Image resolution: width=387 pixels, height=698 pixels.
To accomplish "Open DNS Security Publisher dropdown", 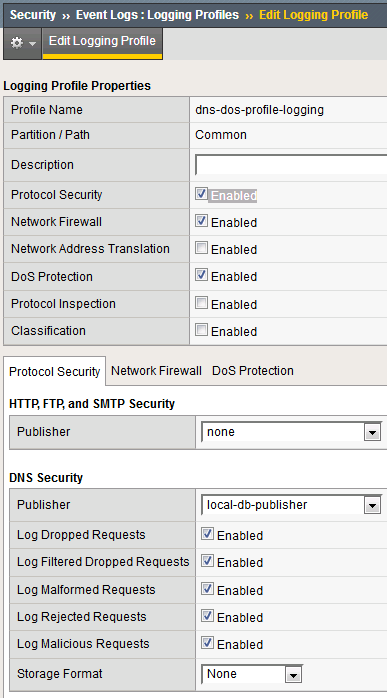I will (x=291, y=505).
